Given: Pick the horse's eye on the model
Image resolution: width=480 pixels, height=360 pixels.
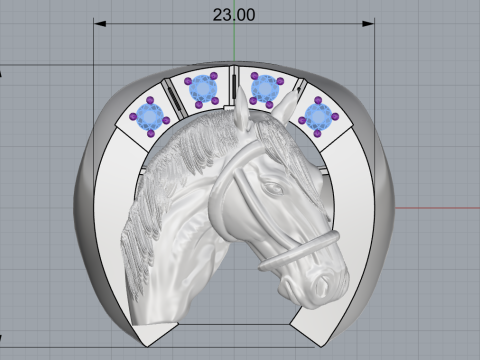Looking at the screenshot, I should point(274,189).
